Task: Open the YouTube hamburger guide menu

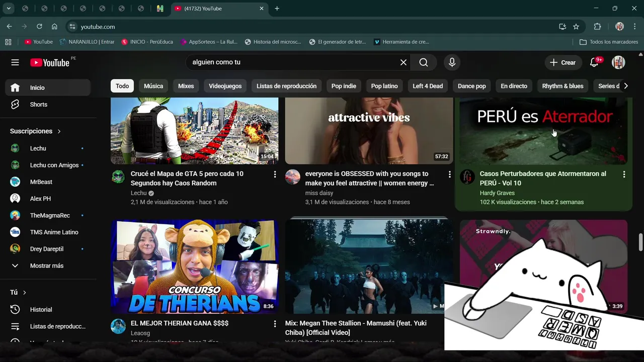Action: [x=15, y=62]
